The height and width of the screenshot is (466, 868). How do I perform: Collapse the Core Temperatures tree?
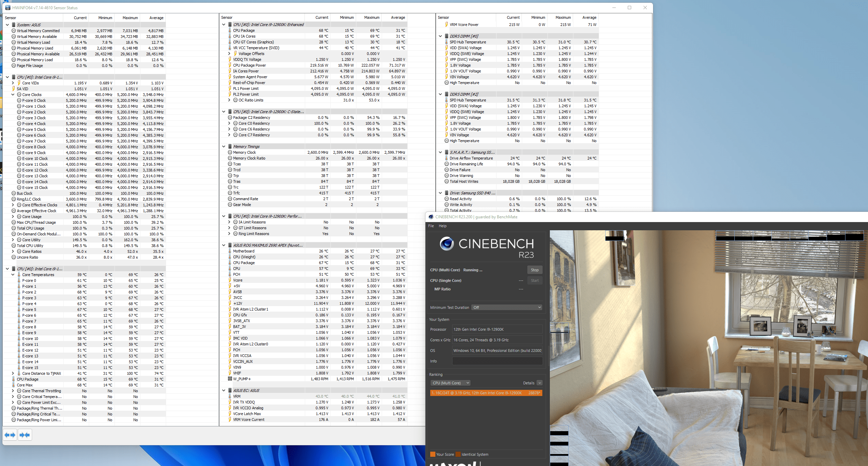coord(13,275)
